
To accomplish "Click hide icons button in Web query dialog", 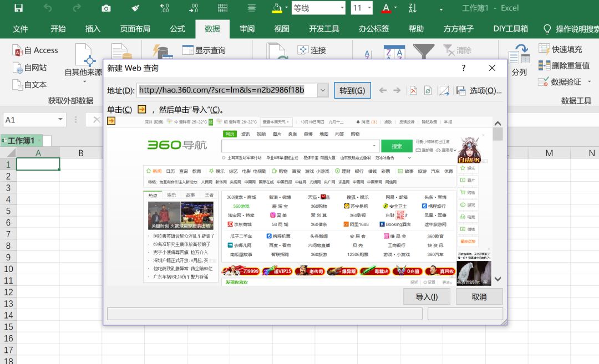I will [444, 90].
